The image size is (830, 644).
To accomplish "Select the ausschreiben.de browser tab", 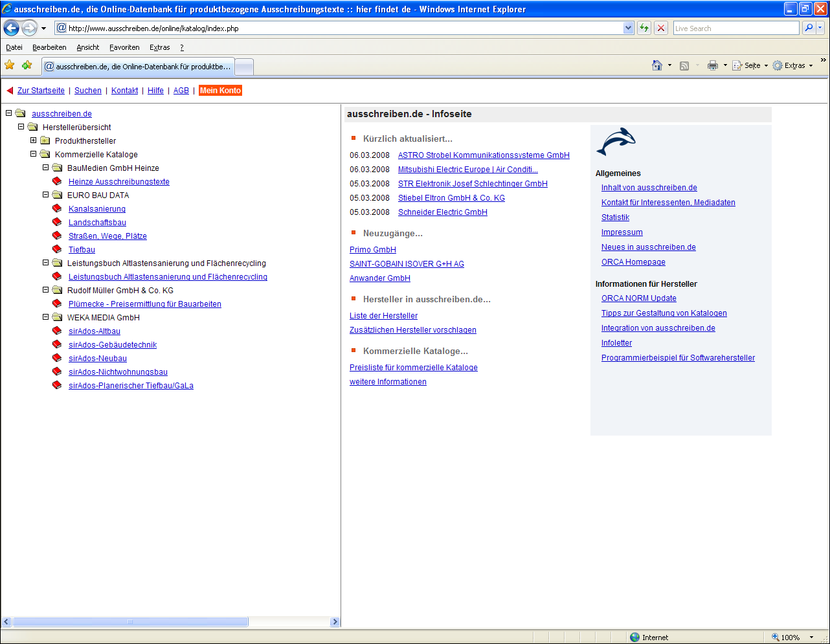I will click(x=137, y=66).
